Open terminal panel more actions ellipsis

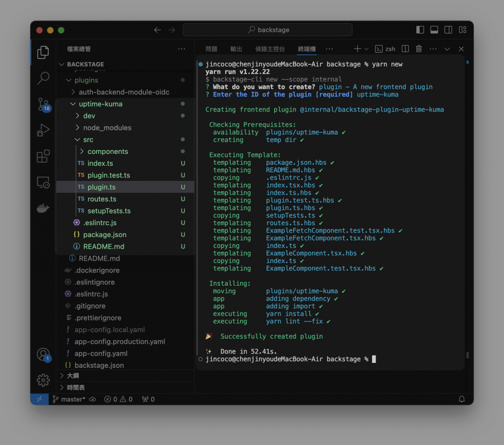pos(433,49)
